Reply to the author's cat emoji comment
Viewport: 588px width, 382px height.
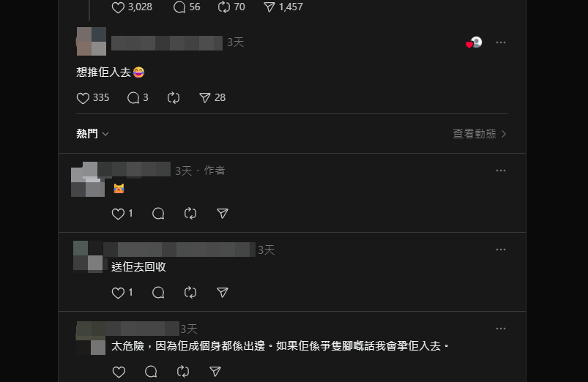(158, 214)
